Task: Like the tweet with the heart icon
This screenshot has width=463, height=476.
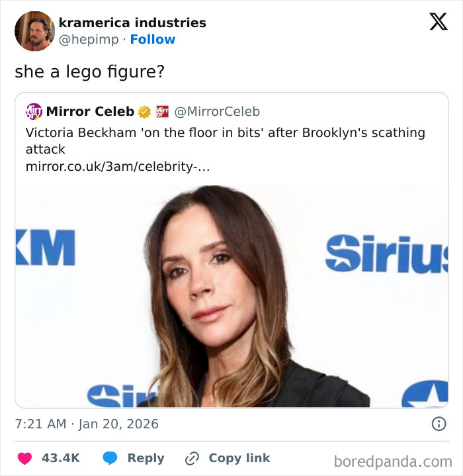Action: pos(25,458)
